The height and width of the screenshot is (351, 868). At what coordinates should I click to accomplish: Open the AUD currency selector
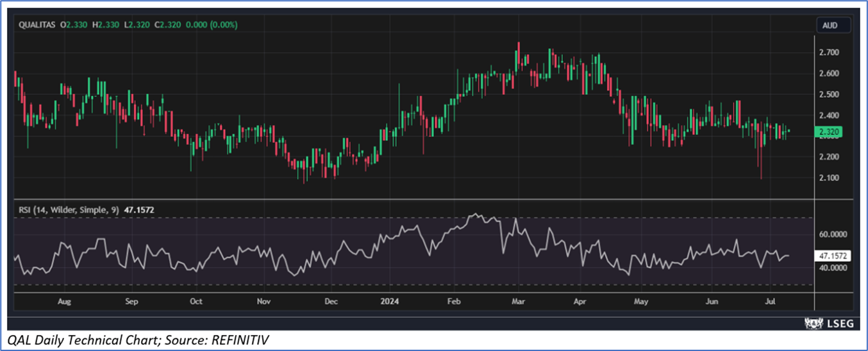(x=833, y=26)
